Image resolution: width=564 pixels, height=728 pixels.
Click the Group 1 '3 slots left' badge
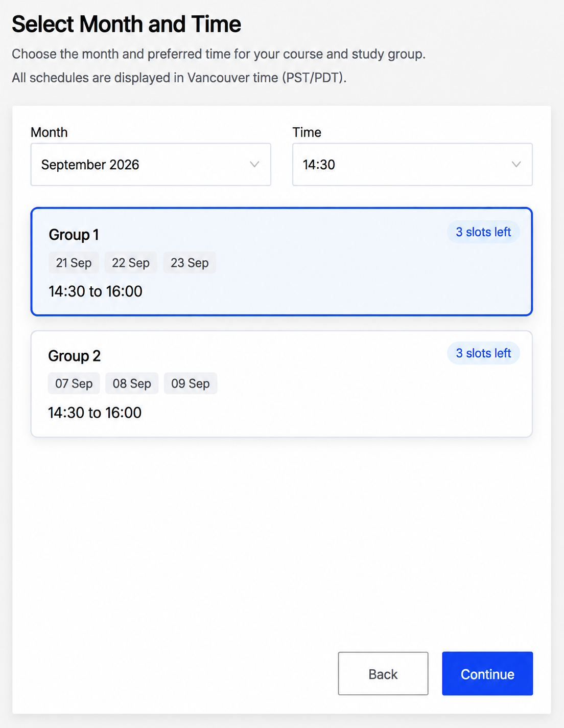483,232
